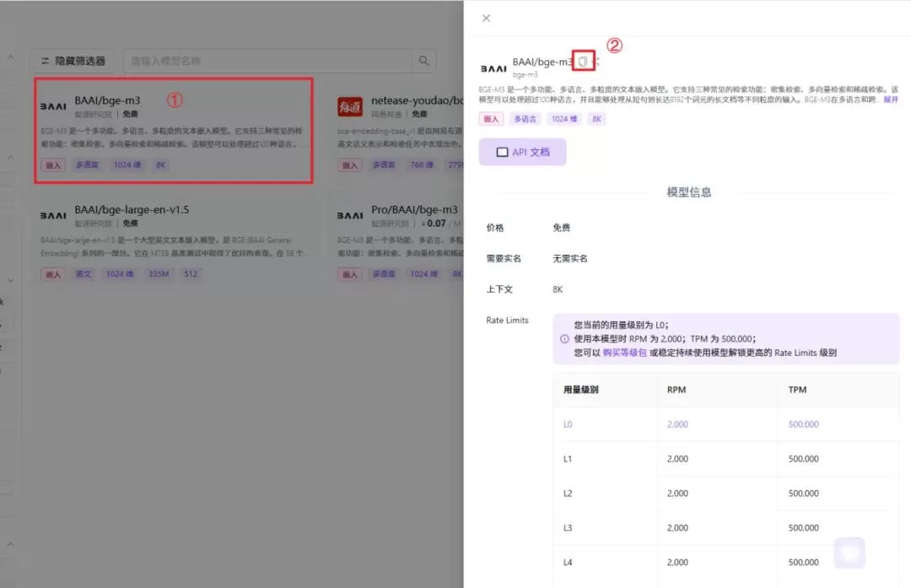Select L1 row level cell
This screenshot has height=588, width=911.
point(568,459)
